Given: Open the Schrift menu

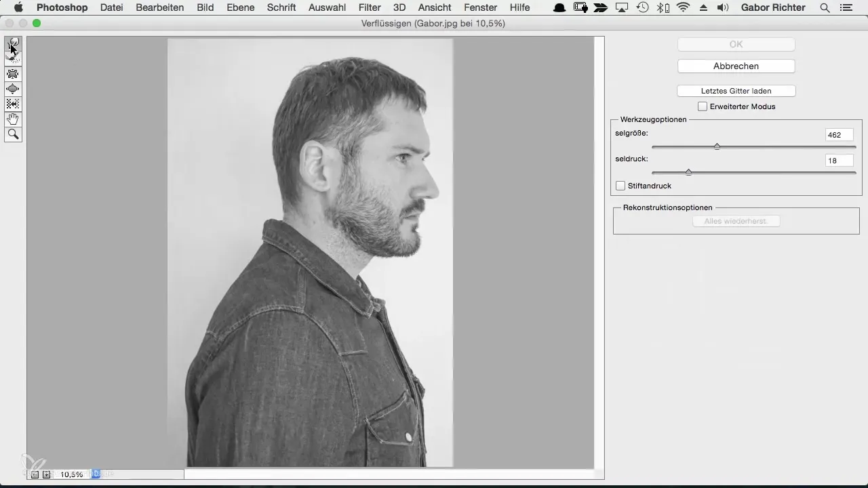Looking at the screenshot, I should [281, 7].
